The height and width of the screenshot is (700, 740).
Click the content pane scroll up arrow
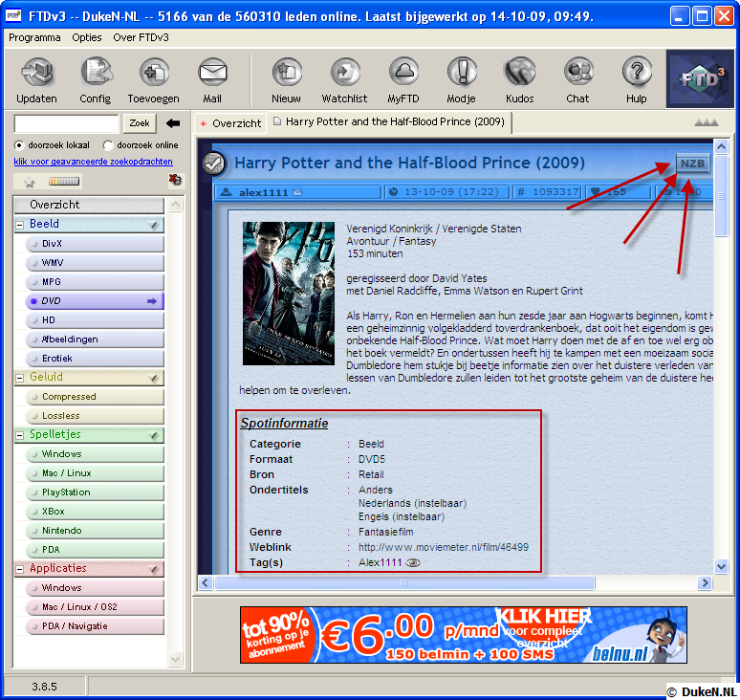[x=721, y=147]
